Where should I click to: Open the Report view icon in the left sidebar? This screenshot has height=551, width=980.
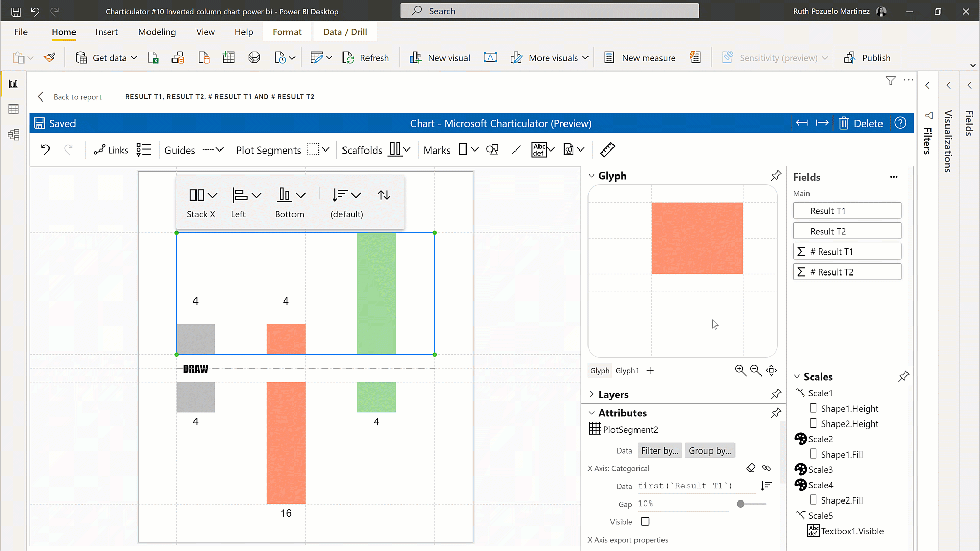tap(14, 84)
